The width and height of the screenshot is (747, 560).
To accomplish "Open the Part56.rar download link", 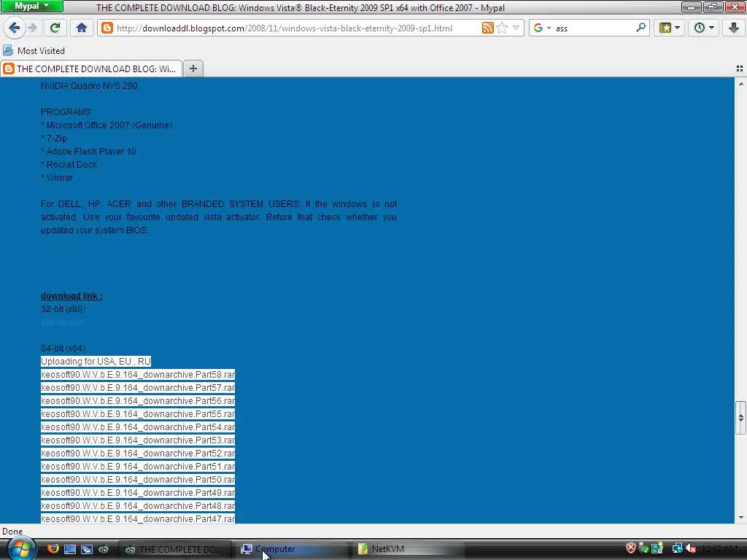I will [x=138, y=401].
